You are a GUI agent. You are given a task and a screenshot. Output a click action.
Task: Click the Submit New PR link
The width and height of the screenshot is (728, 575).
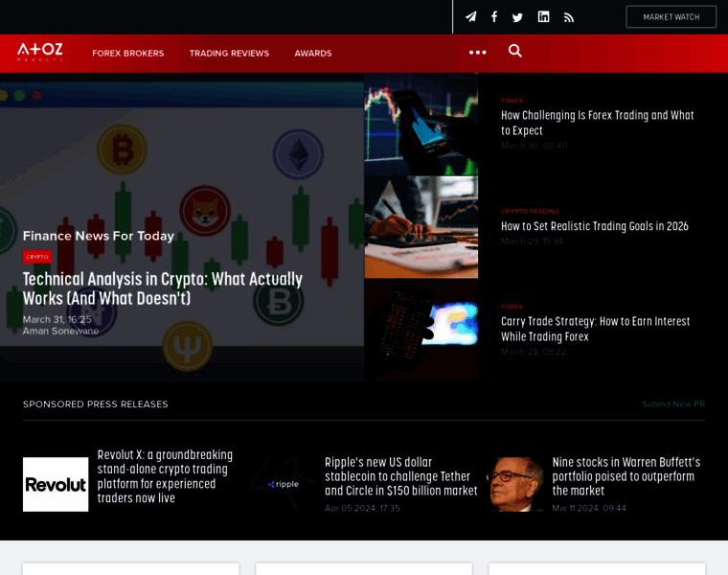(672, 404)
